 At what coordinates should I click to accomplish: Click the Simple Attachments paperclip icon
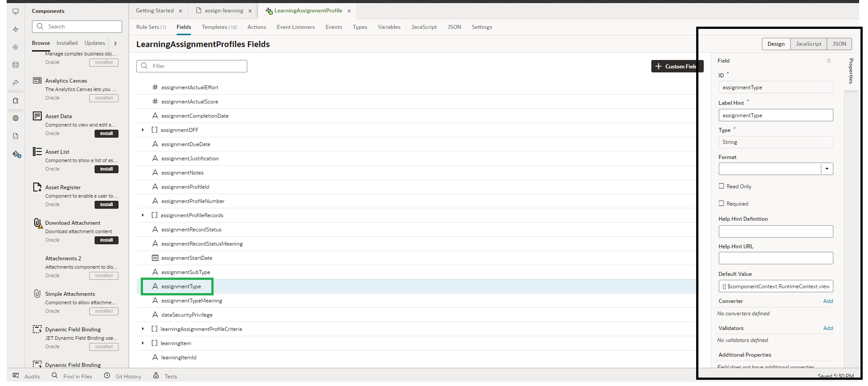coord(37,294)
